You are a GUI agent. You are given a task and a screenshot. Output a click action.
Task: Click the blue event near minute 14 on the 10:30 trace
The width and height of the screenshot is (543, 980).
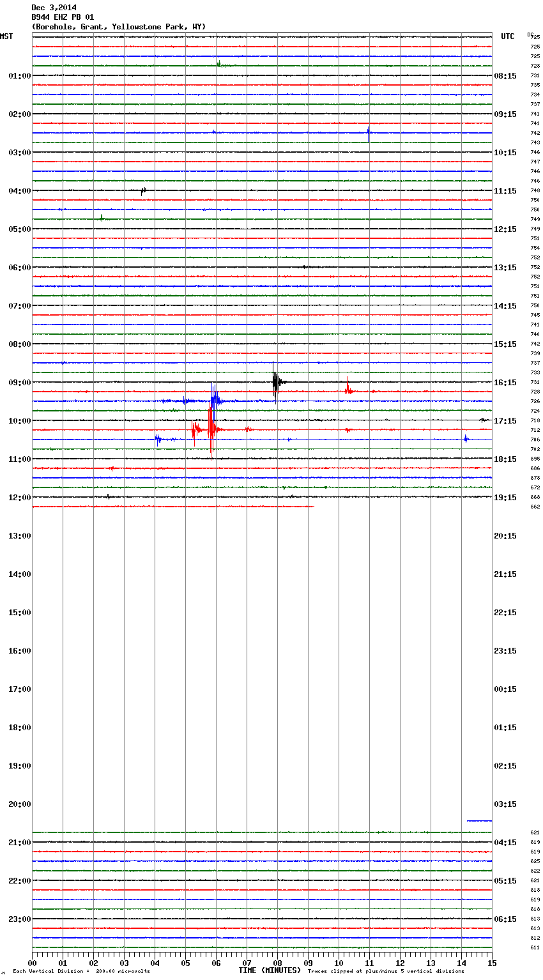pos(466,439)
